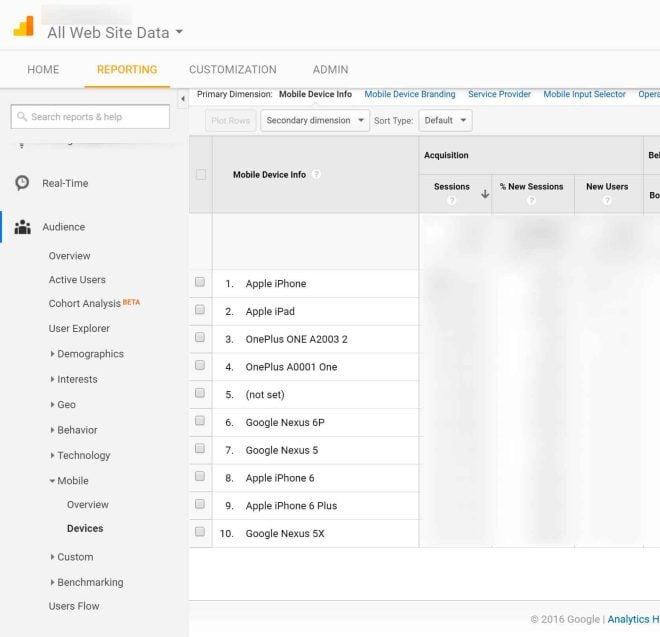Open the ADMIN tab

click(330, 69)
